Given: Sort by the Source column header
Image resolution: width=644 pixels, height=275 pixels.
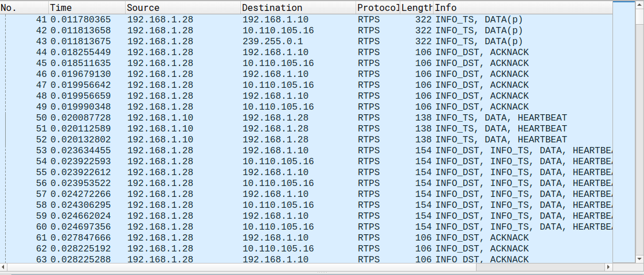Looking at the screenshot, I should [182, 7].
